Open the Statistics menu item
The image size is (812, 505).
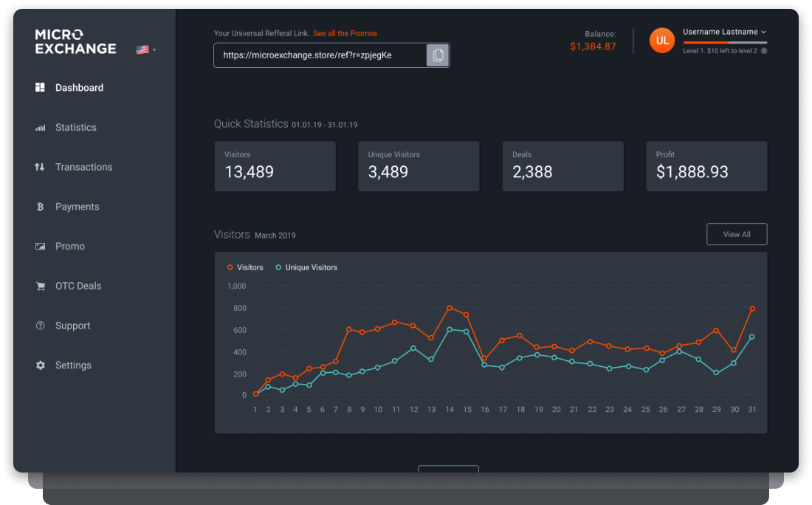[75, 128]
